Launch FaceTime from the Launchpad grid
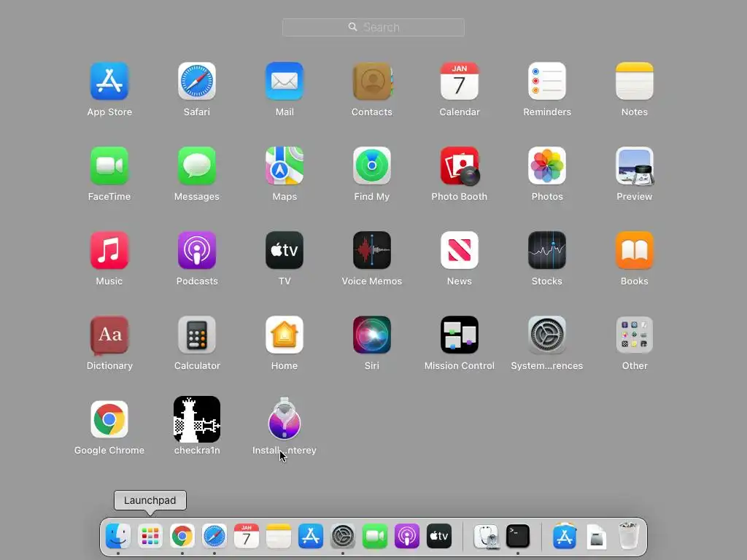This screenshot has height=560, width=747. [x=109, y=166]
